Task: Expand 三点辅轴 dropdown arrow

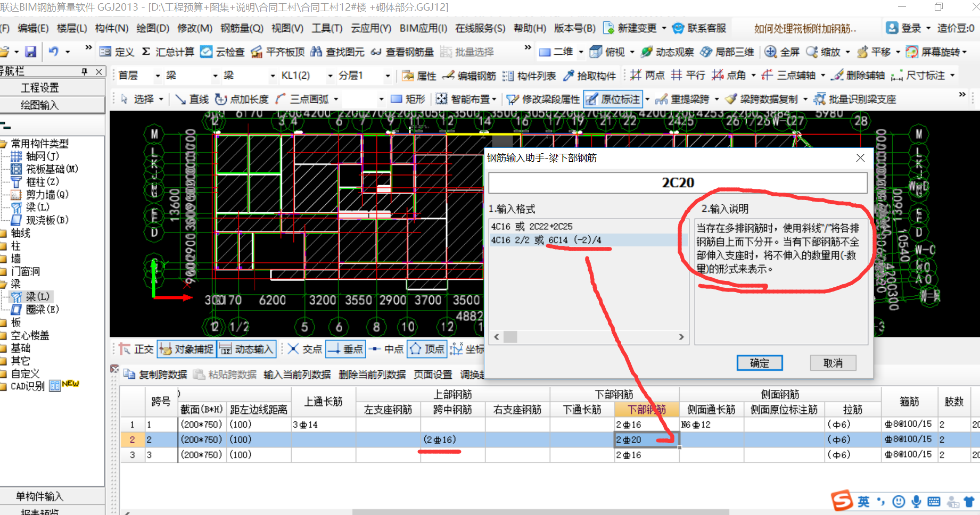Action: (823, 76)
